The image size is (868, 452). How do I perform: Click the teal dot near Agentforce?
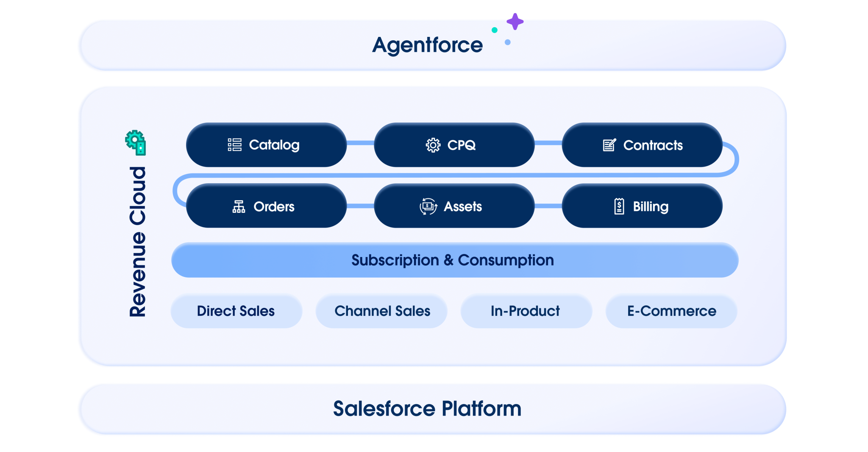(x=494, y=30)
